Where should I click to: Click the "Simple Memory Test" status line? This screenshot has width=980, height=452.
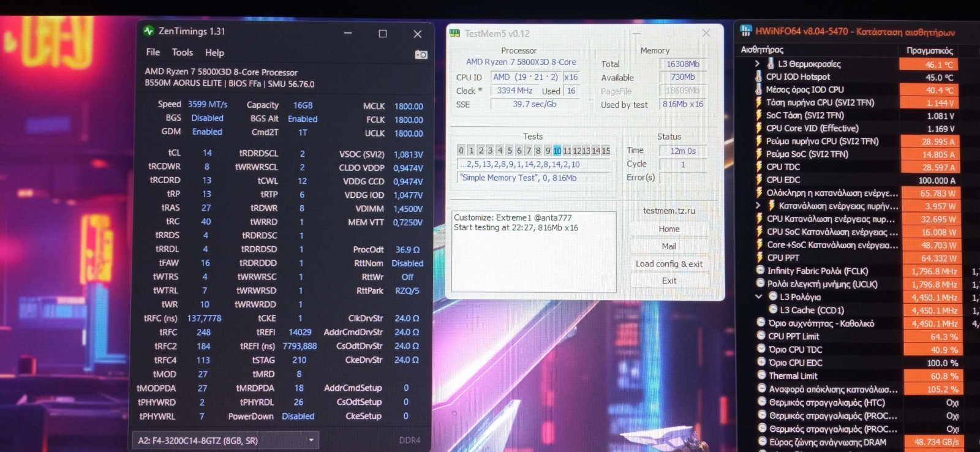coord(533,178)
